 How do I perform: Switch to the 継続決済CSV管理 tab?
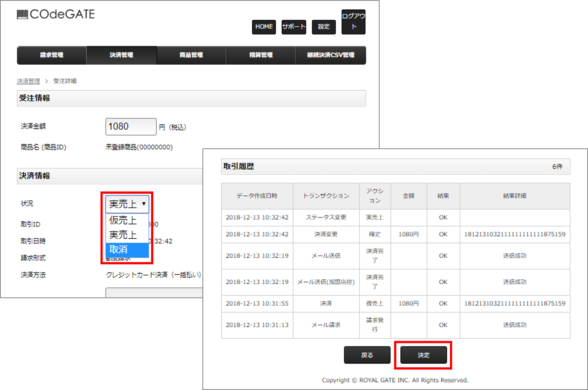pos(331,55)
